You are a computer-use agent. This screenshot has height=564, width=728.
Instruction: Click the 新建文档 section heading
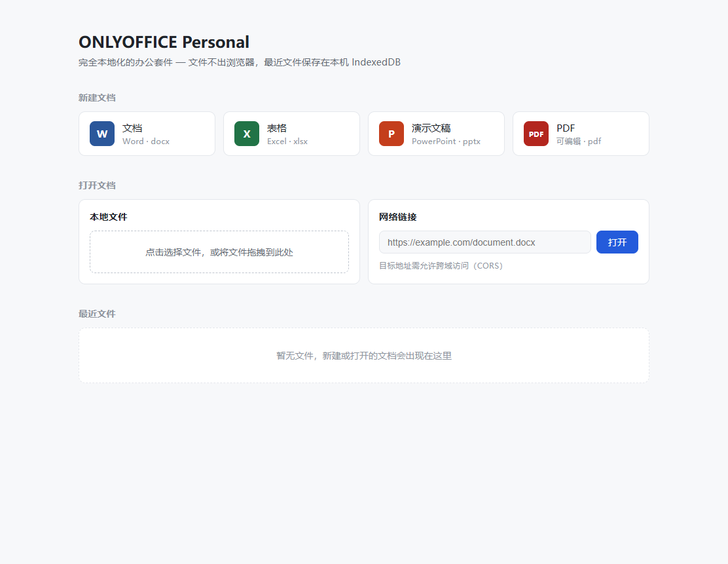click(x=97, y=98)
